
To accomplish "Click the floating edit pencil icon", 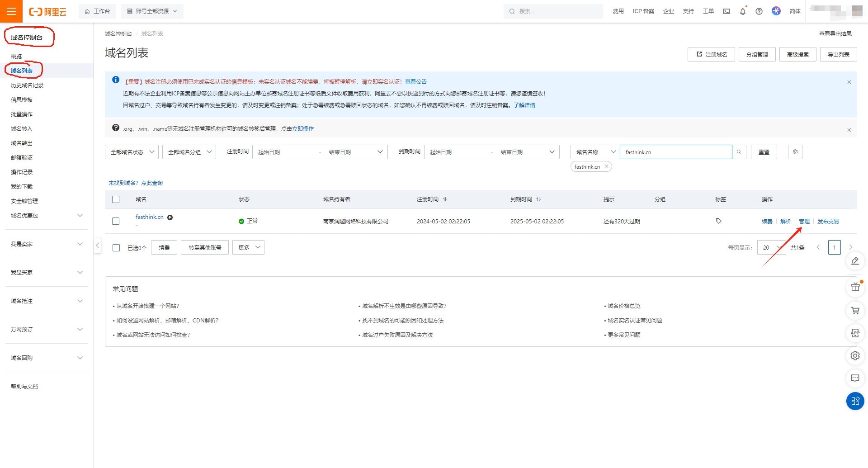I will 855,261.
